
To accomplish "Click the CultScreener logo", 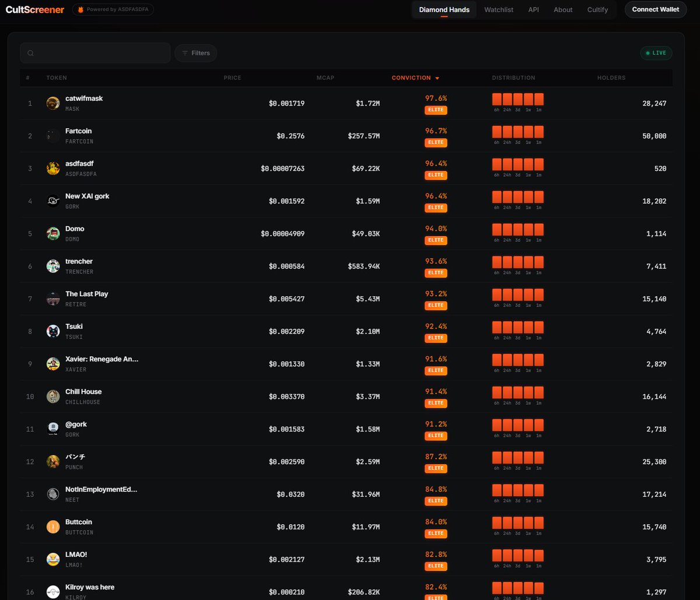I will (x=35, y=9).
